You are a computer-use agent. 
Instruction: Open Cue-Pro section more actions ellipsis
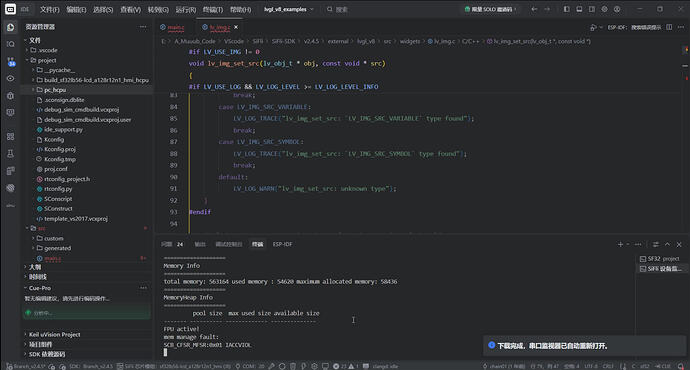(x=143, y=288)
